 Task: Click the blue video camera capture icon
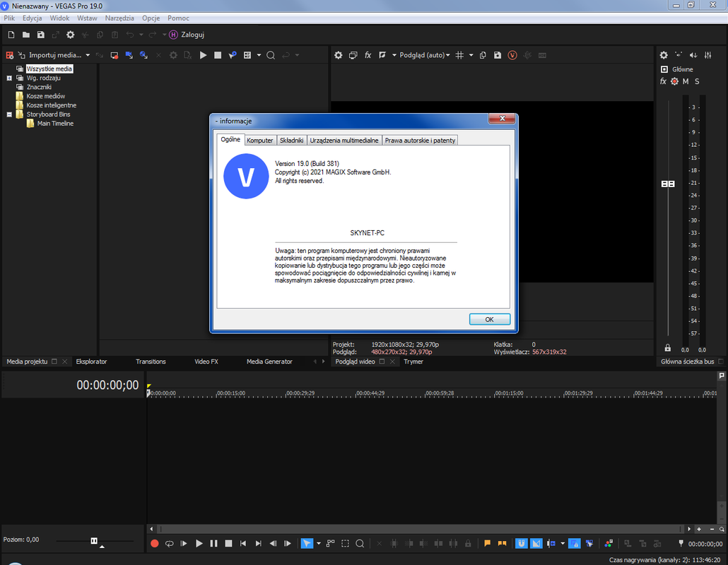(129, 55)
